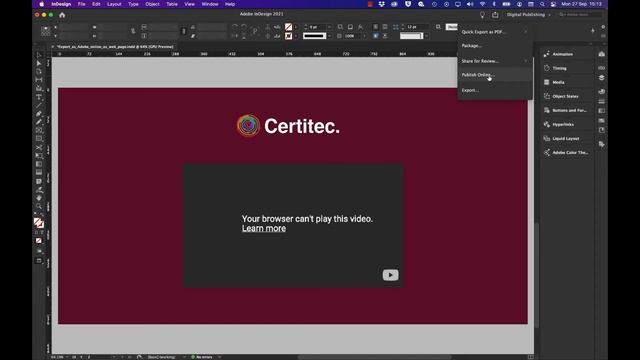Click the Adobe Help search field
Viewport: 640px width, 360px height.
tap(580, 15)
